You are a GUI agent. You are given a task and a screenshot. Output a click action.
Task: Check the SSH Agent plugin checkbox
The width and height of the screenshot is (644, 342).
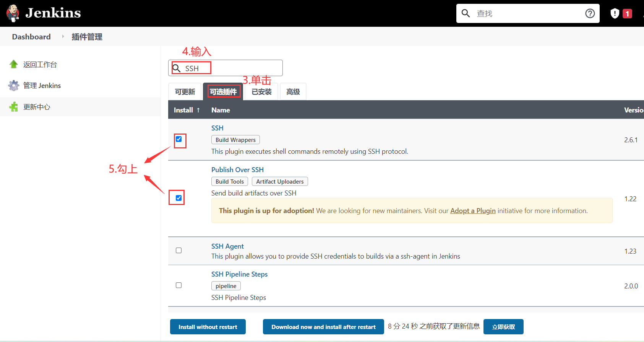click(178, 250)
